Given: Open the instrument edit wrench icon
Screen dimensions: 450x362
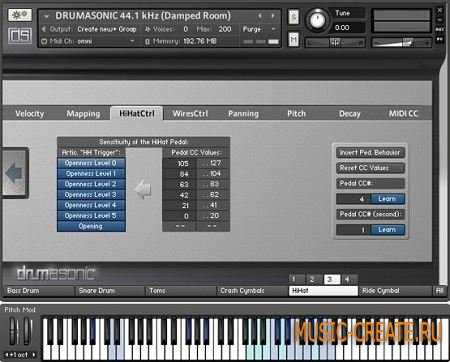Looking at the screenshot, I should click(x=20, y=15).
